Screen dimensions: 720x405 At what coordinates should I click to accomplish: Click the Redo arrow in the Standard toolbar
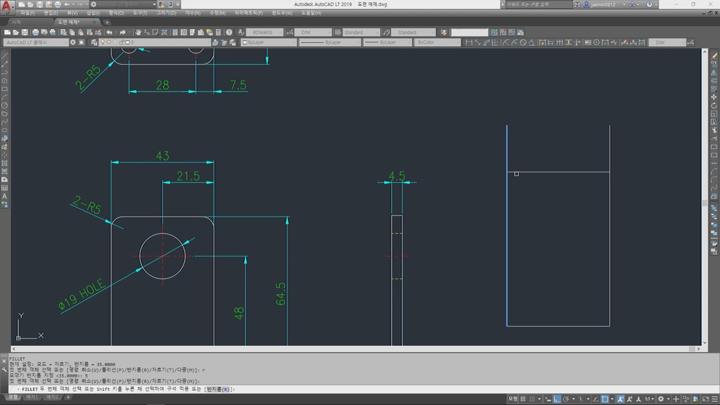point(123,32)
